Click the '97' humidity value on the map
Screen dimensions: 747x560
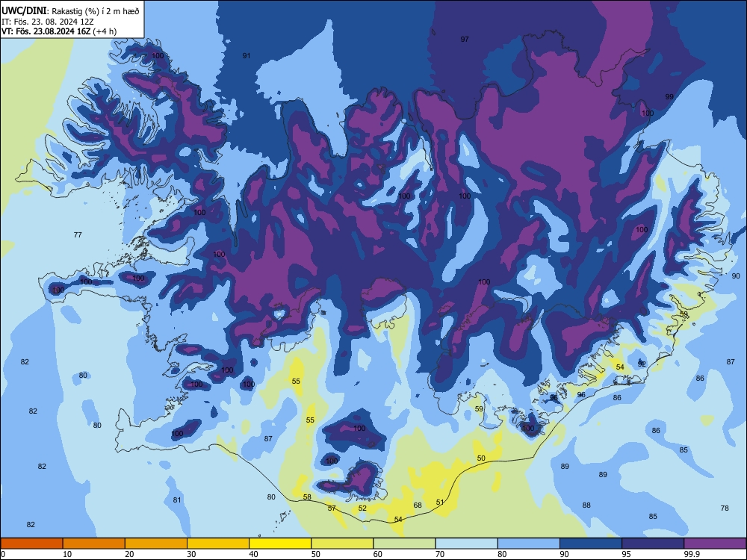(x=465, y=39)
